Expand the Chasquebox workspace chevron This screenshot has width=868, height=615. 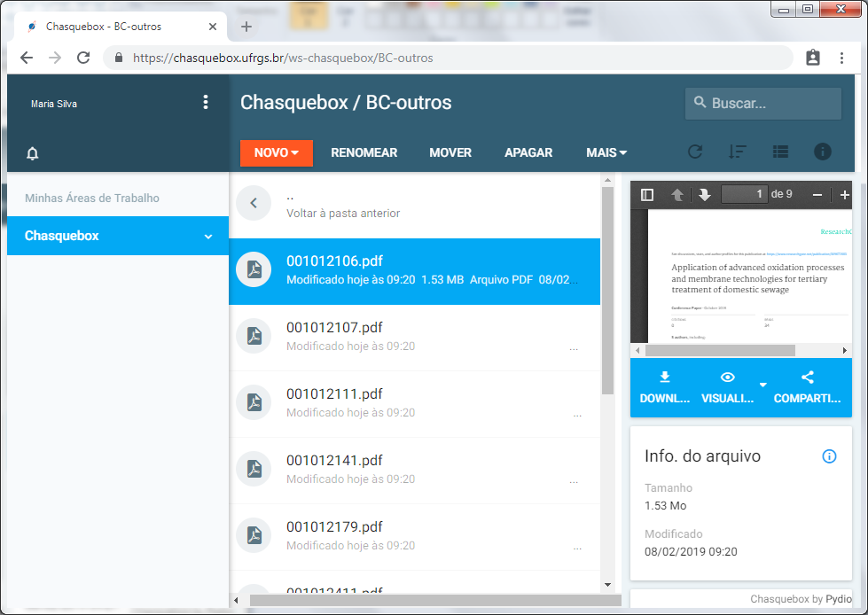point(208,236)
